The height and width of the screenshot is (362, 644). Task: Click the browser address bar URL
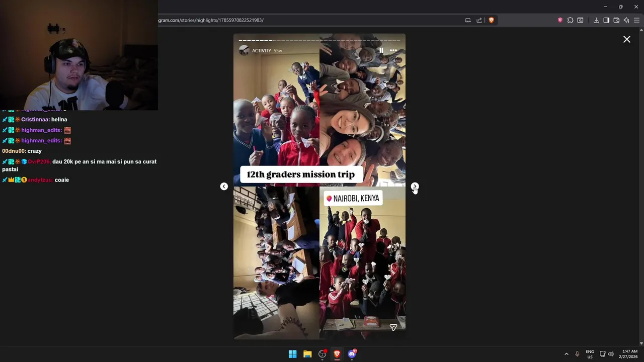tap(211, 20)
